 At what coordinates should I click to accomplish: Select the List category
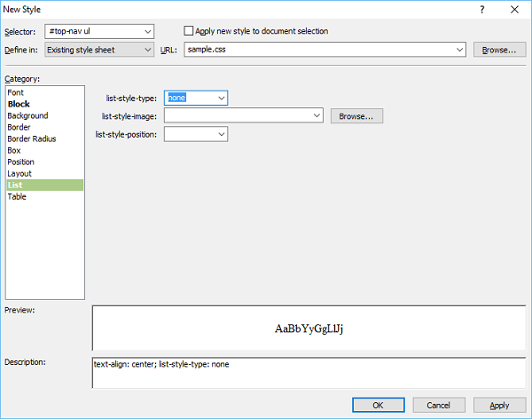(44, 185)
